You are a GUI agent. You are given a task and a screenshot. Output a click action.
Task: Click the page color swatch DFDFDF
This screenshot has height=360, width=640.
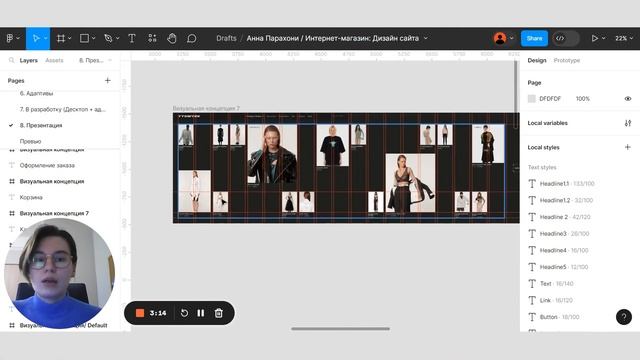[x=531, y=99]
